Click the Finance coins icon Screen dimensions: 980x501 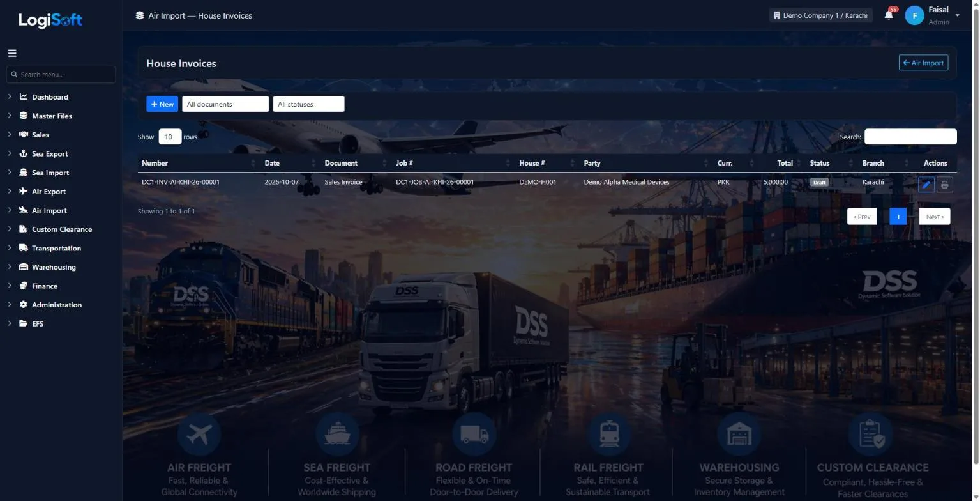coord(24,286)
